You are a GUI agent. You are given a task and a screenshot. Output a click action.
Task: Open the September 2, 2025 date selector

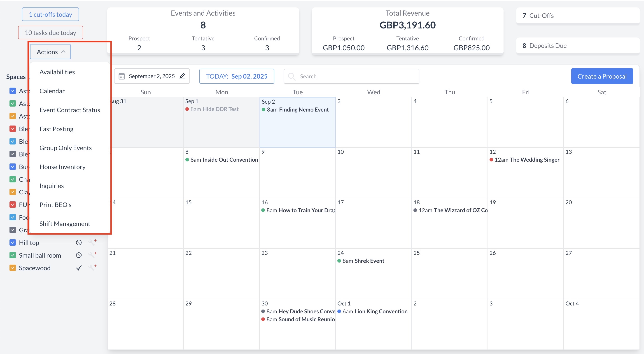pos(152,76)
